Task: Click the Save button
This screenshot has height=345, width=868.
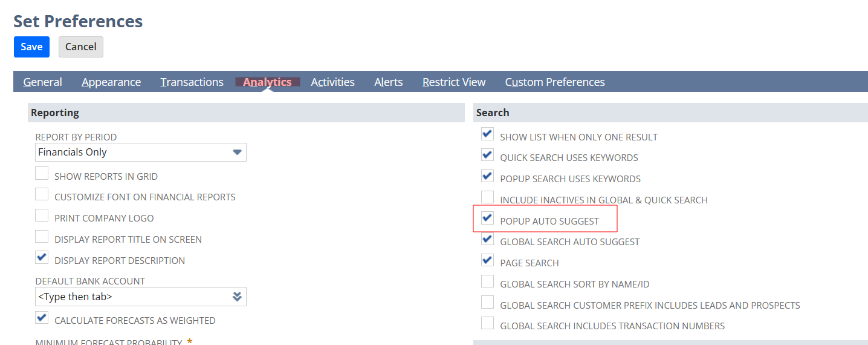Action: pos(31,47)
